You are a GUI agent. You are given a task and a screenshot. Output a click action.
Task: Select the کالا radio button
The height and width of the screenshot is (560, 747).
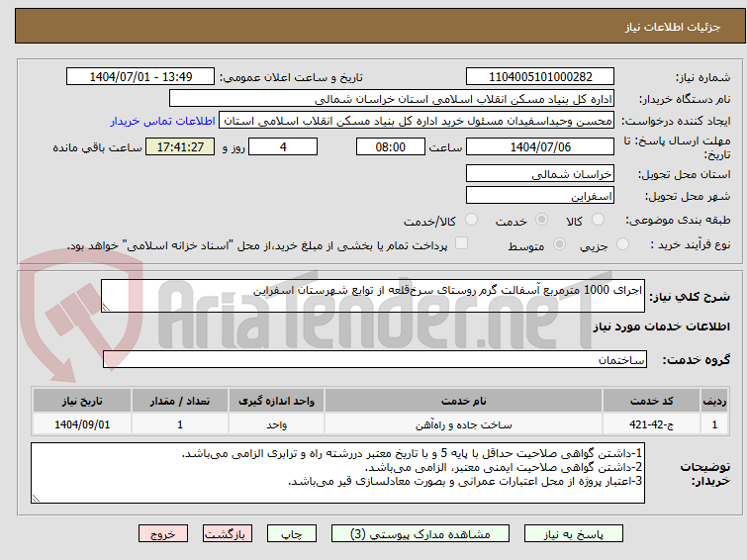pyautogui.click(x=598, y=220)
